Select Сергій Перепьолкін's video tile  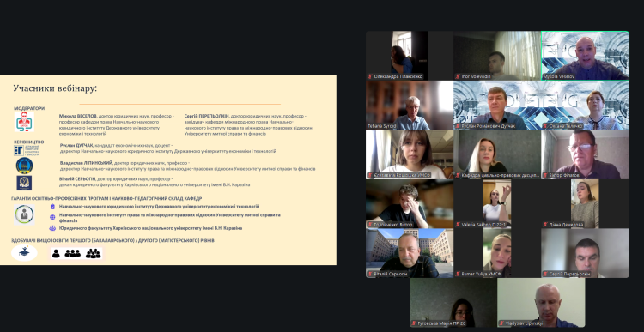point(585,253)
